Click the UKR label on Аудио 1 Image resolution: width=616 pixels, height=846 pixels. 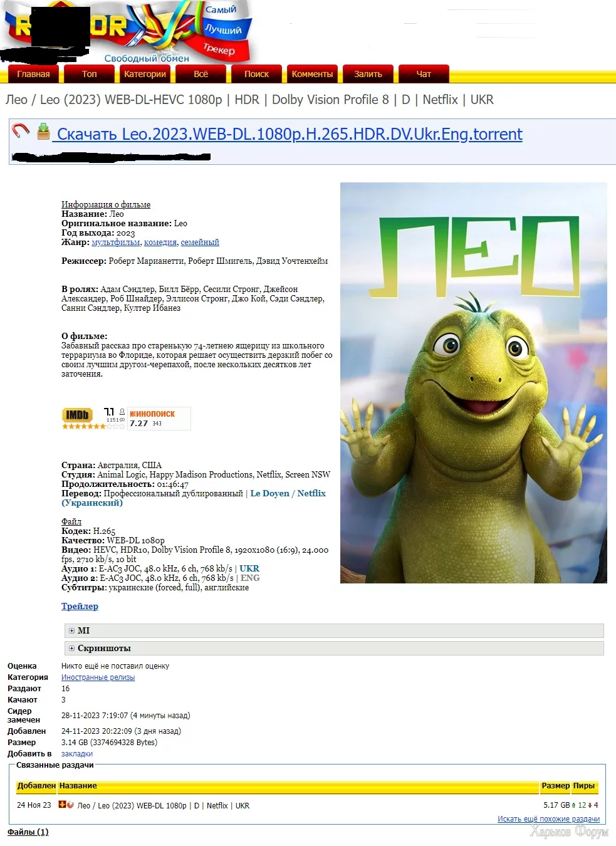[x=249, y=568]
